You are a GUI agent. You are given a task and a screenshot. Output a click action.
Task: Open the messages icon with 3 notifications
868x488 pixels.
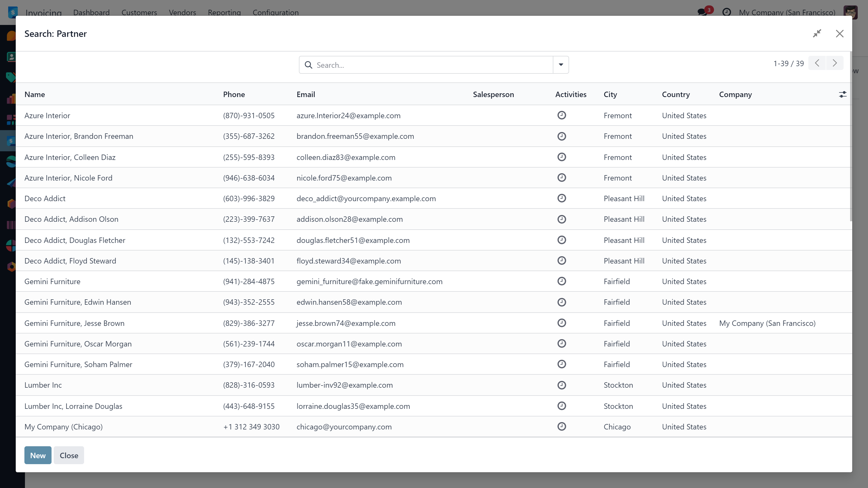pyautogui.click(x=702, y=12)
